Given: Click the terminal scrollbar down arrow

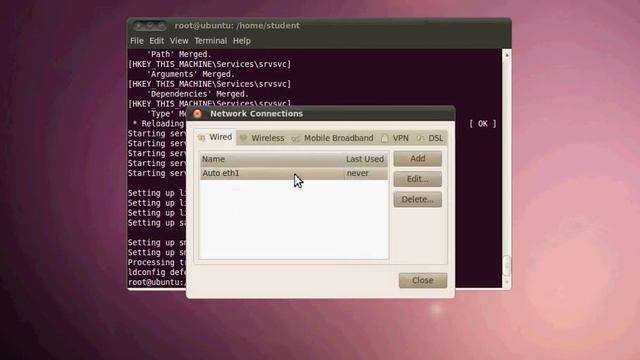Looking at the screenshot, I should coord(507,282).
